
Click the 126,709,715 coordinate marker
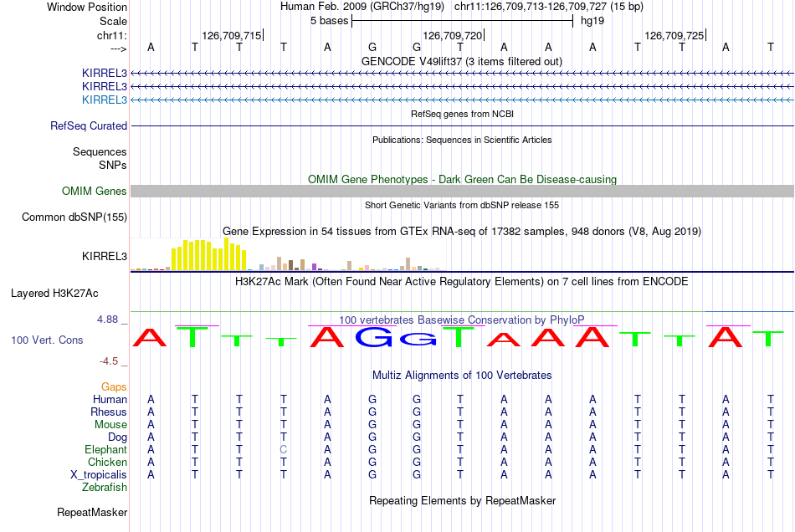click(232, 35)
